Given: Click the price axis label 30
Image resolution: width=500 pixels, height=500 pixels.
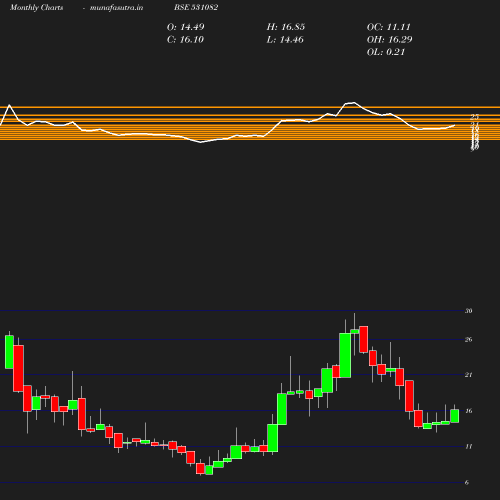Looking at the screenshot, I should click(469, 311).
